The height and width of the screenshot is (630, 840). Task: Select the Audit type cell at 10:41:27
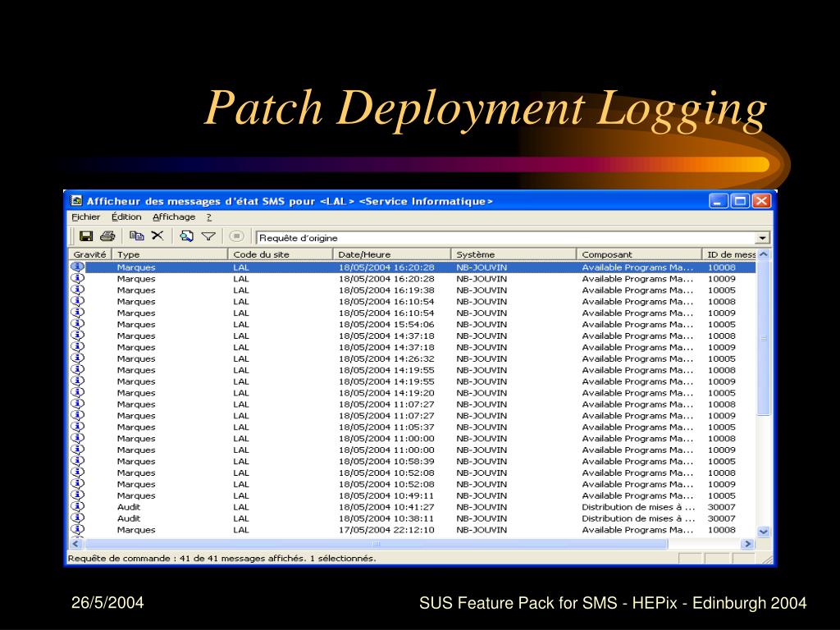point(129,507)
